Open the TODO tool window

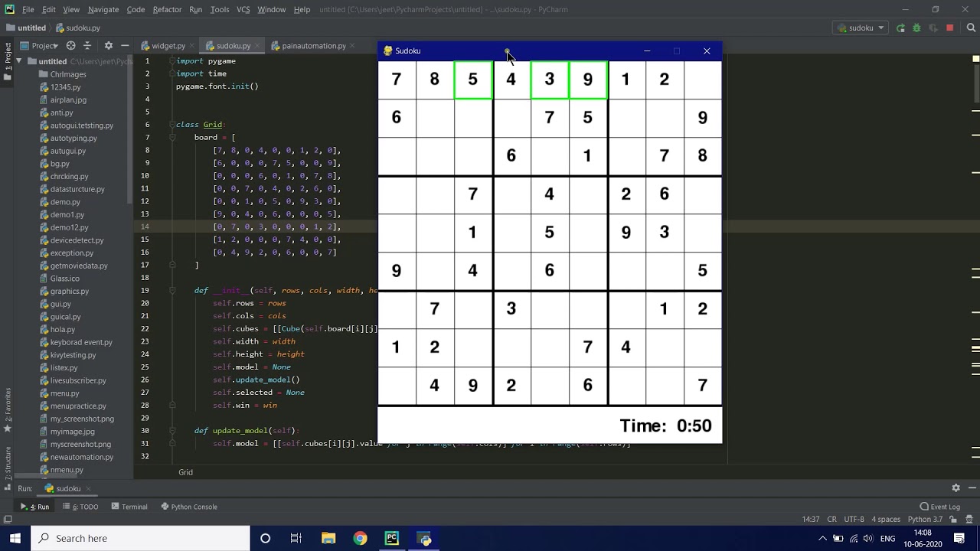coord(80,507)
